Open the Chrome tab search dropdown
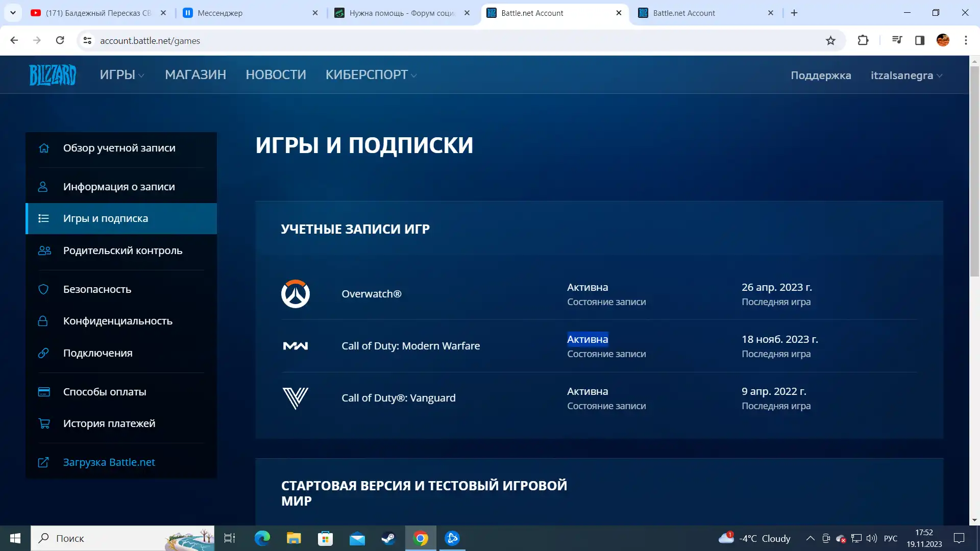Screen dimensions: 980x551 pos(13,13)
